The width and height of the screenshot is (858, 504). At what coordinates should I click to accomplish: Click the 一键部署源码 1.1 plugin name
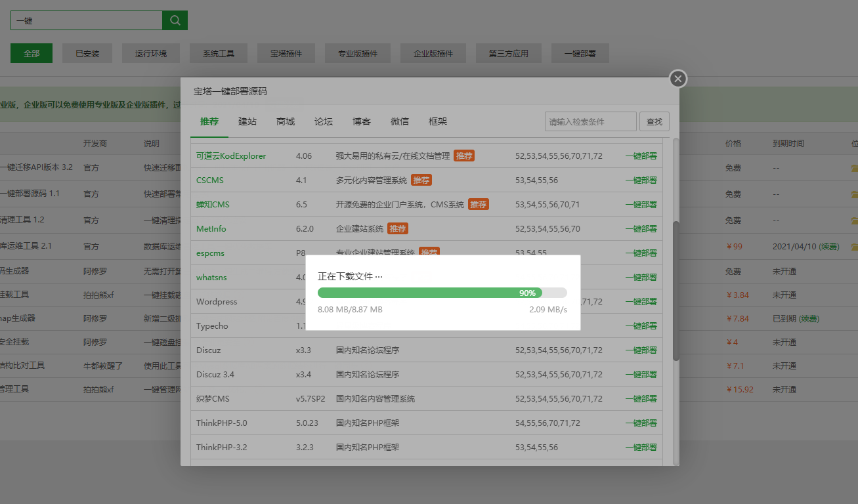(30, 194)
